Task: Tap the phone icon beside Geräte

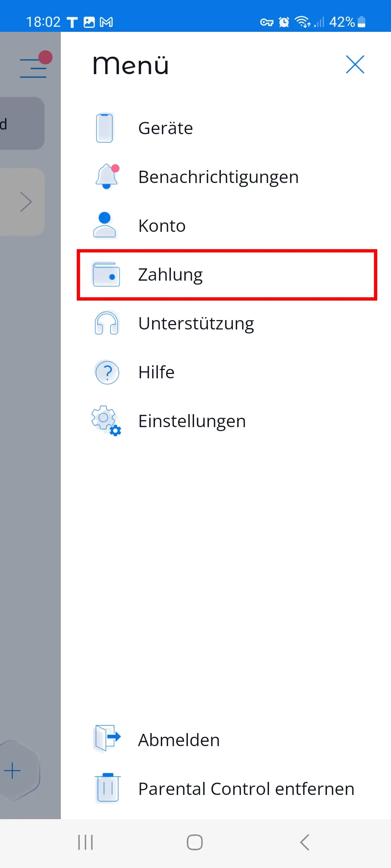Action: click(x=105, y=128)
